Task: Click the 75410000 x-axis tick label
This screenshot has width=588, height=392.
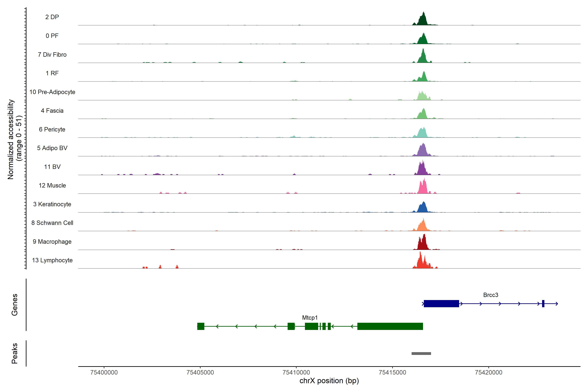Action: point(296,372)
